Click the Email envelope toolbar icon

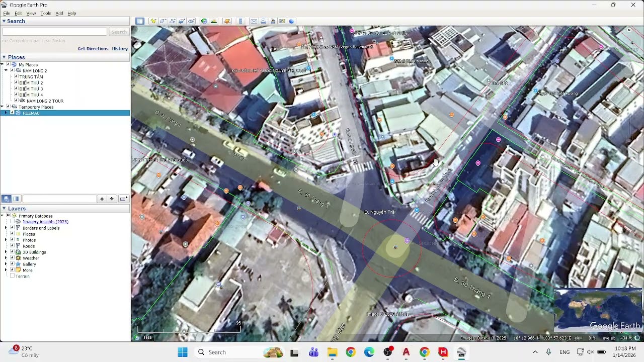click(254, 21)
